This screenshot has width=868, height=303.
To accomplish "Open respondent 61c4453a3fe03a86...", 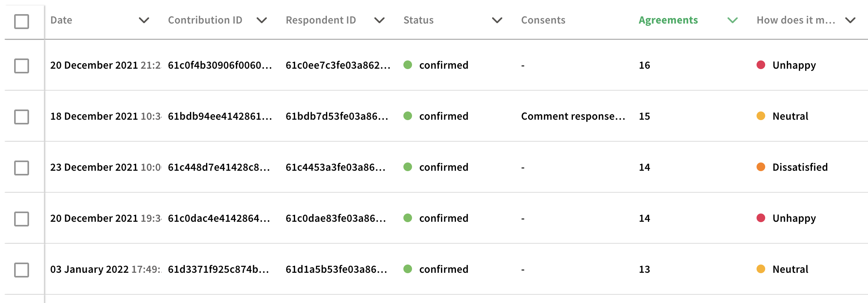I will coord(336,167).
